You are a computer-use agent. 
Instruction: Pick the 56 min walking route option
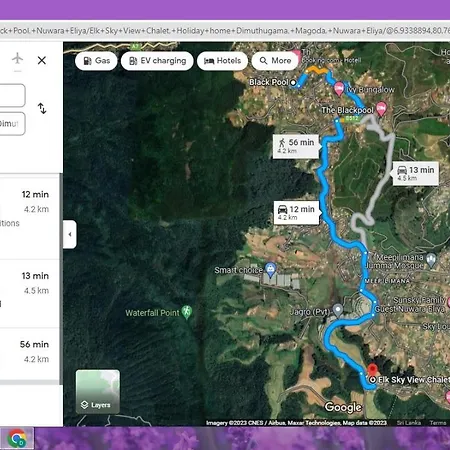click(29, 354)
